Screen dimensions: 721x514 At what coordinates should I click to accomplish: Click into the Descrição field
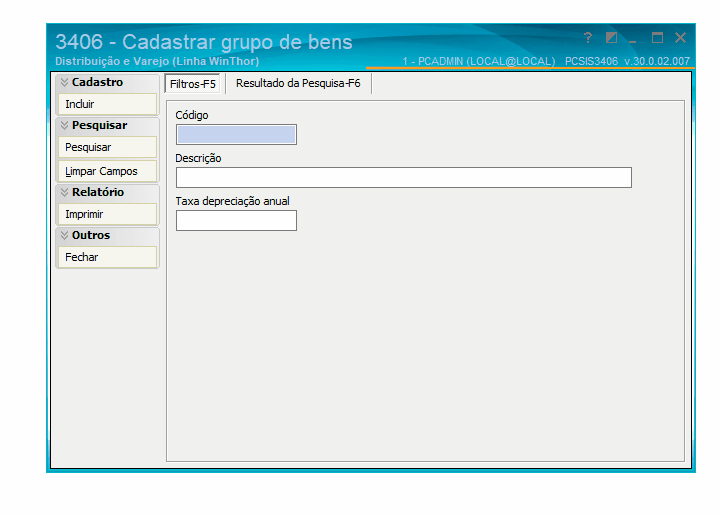[404, 177]
